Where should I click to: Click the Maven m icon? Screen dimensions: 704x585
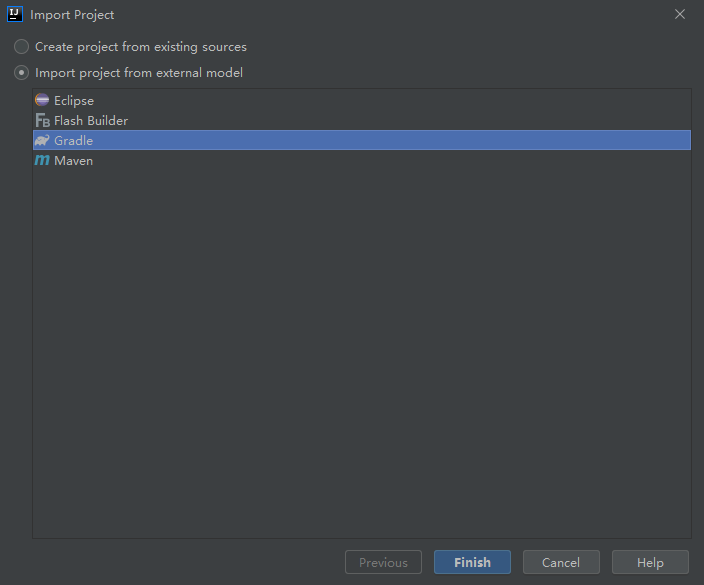click(42, 160)
